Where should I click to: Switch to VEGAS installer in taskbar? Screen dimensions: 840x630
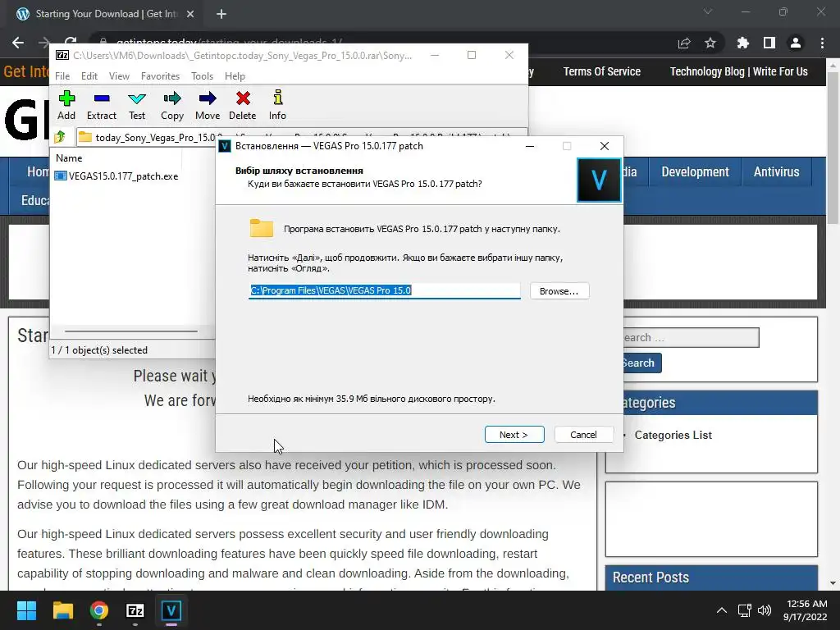171,610
